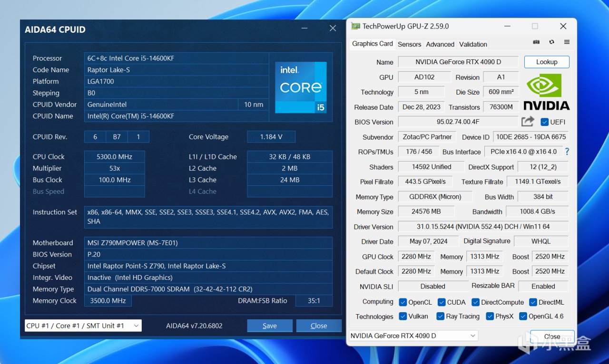
Task: Click the Intel Core i5 logo badge
Action: (x=301, y=87)
